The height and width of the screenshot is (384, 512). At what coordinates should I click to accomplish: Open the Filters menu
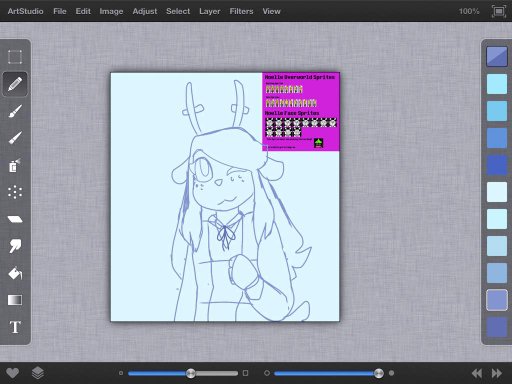241,11
